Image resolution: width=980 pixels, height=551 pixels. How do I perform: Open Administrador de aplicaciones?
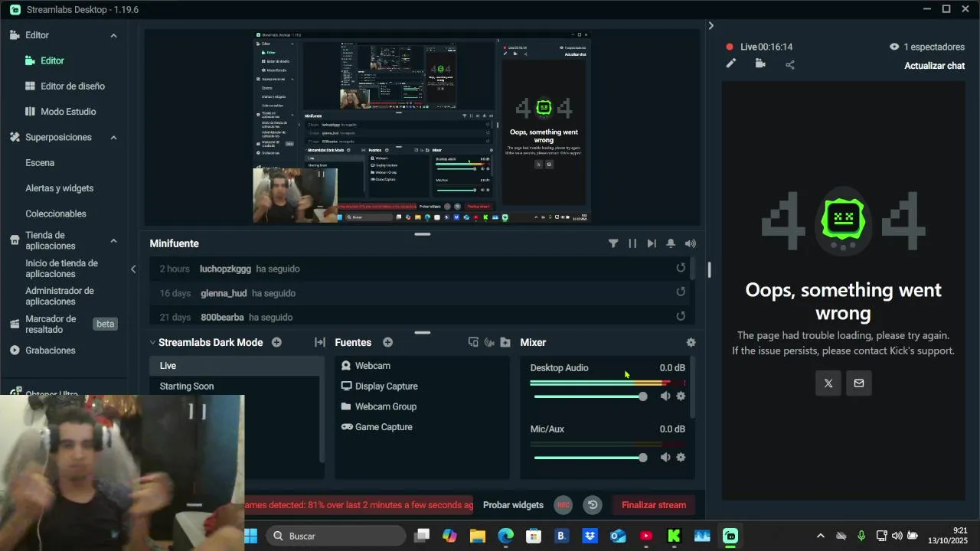[x=60, y=295]
